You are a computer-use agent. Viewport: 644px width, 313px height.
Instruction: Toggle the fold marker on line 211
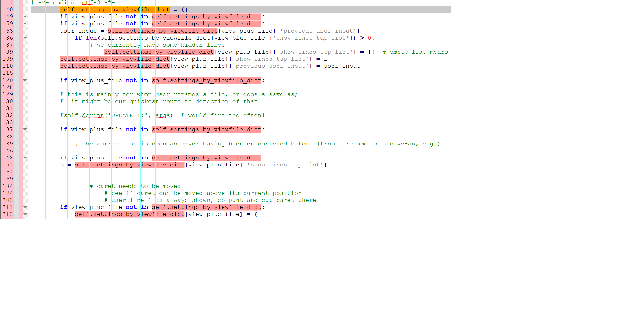coord(25,207)
